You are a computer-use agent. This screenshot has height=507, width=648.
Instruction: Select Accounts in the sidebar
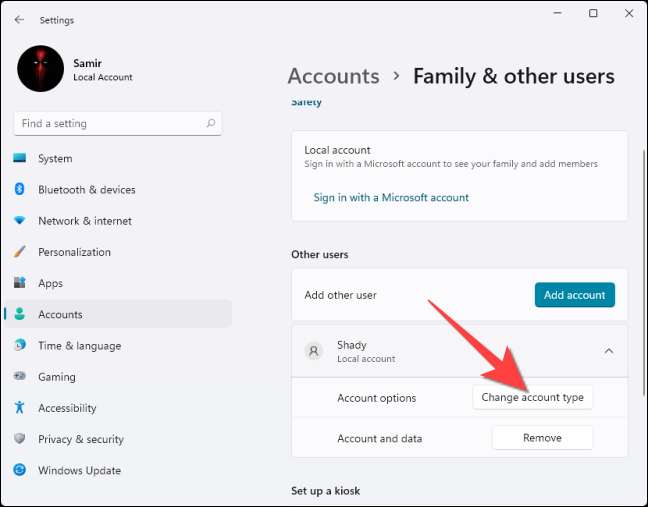click(x=60, y=314)
